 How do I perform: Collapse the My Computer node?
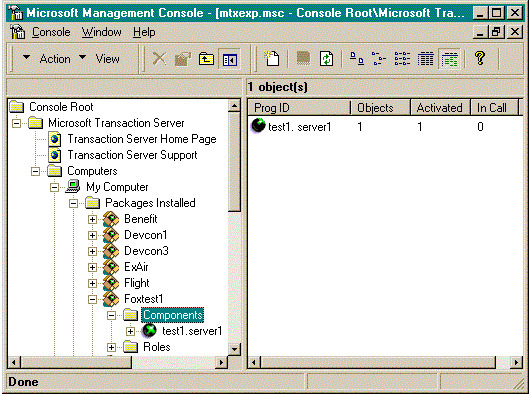[x=54, y=187]
